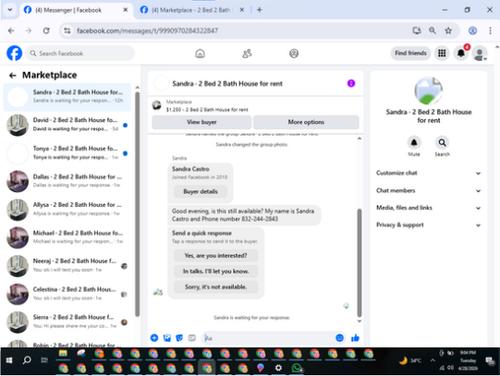Send quick reply 'In talks. I'll let you know.'

[x=216, y=271]
